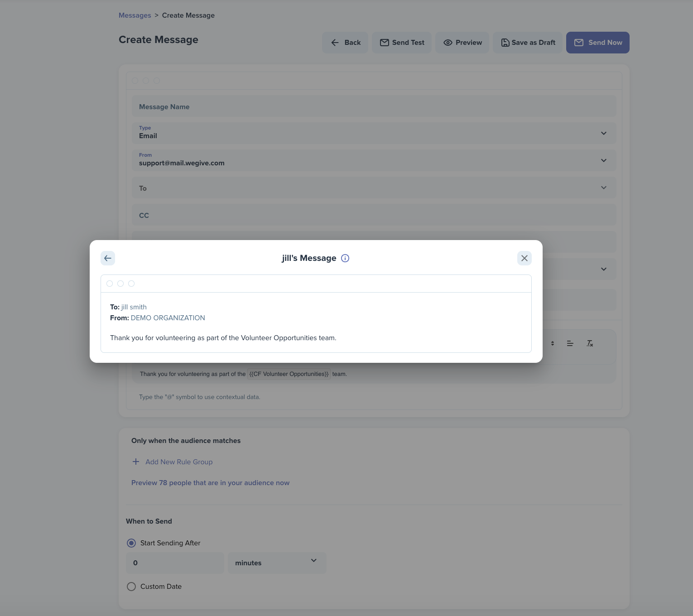
Task: Expand the To recipients dropdown
Action: tap(374, 188)
